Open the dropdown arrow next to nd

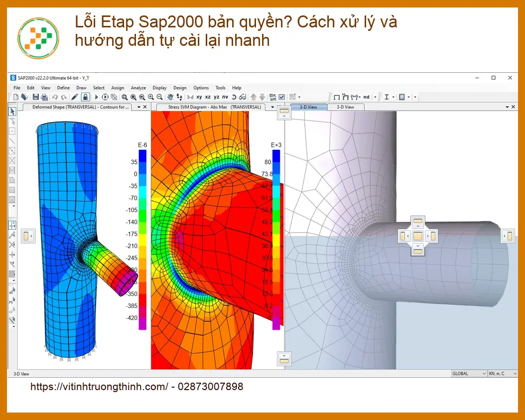click(375, 97)
